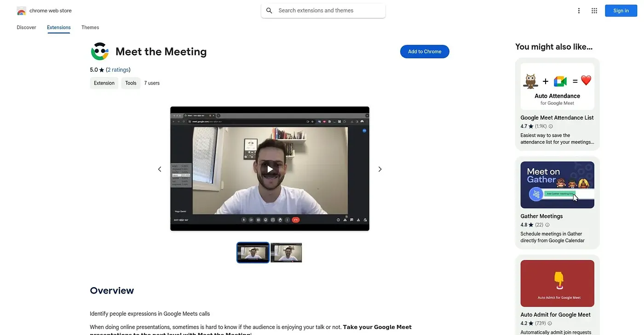Click the Google Meet Attendance List title

click(x=557, y=118)
